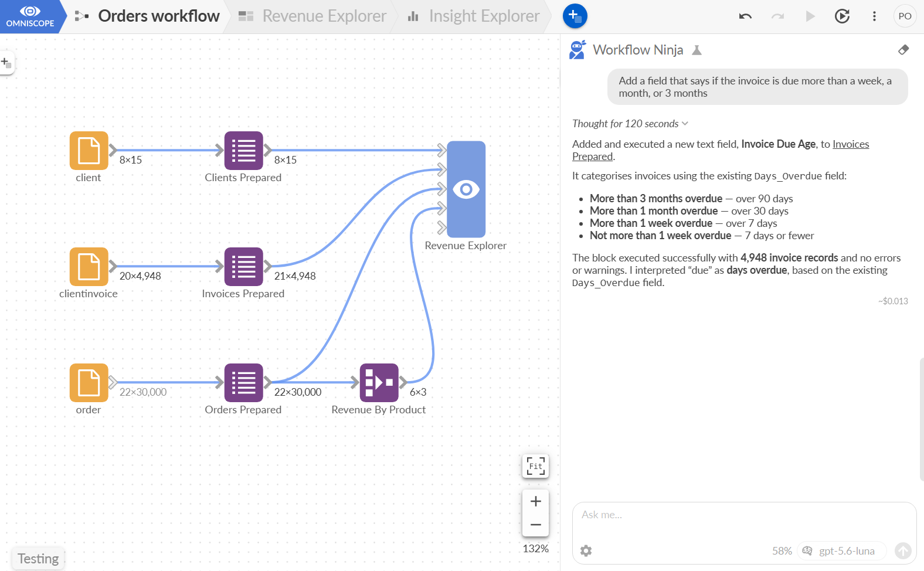Switch to the Insight Explorer tab
Screen dimensions: 924x571
pyautogui.click(x=473, y=16)
